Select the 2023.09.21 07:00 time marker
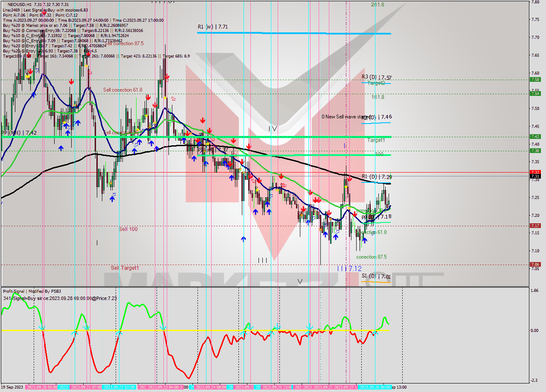Screen dimensions: 546x392 [86, 387]
